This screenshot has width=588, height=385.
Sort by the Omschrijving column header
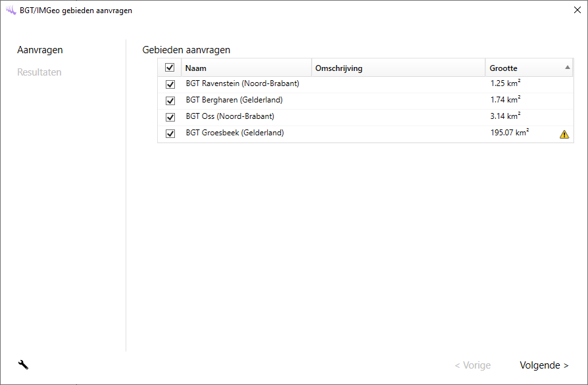(x=339, y=68)
